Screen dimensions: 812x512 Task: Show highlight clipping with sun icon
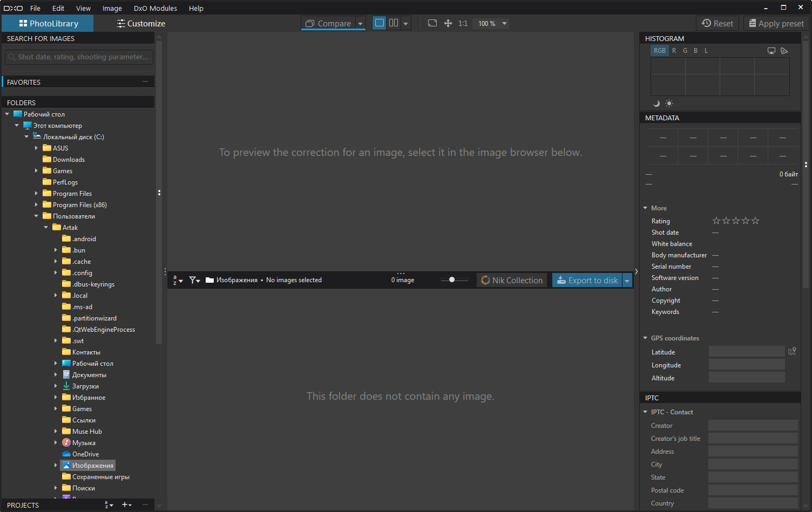669,104
